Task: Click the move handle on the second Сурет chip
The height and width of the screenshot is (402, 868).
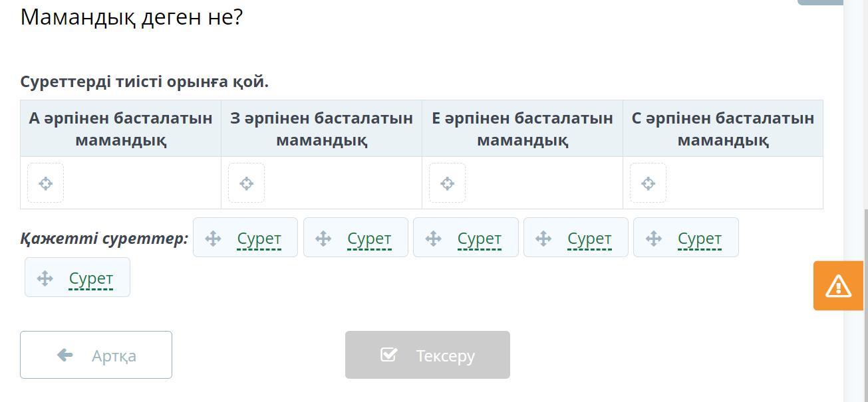Action: click(323, 239)
